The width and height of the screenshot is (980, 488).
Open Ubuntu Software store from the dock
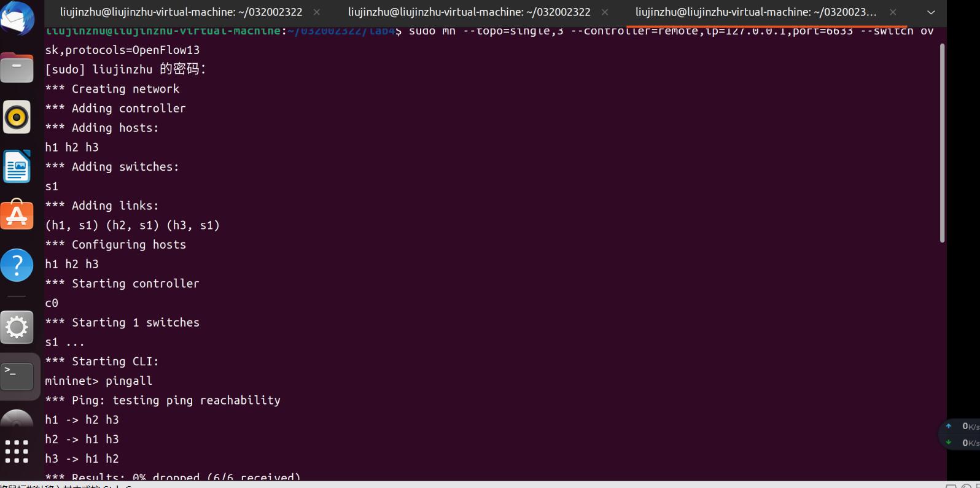[x=17, y=215]
